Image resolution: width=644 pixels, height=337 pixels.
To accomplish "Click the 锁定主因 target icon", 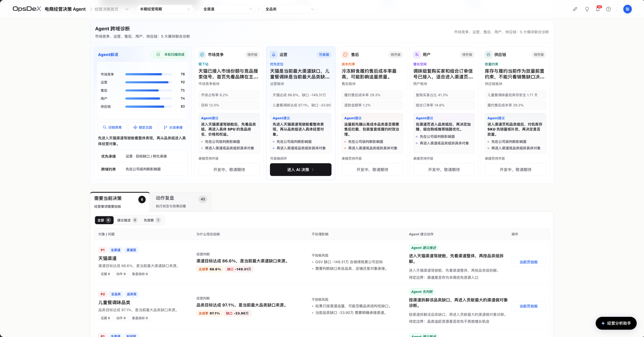I will coord(135,127).
